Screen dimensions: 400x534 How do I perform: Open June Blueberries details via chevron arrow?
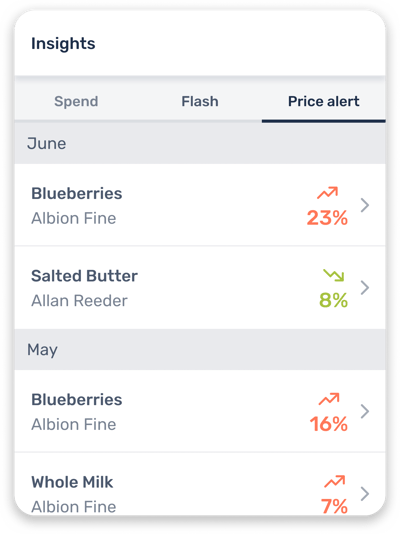[x=365, y=205]
